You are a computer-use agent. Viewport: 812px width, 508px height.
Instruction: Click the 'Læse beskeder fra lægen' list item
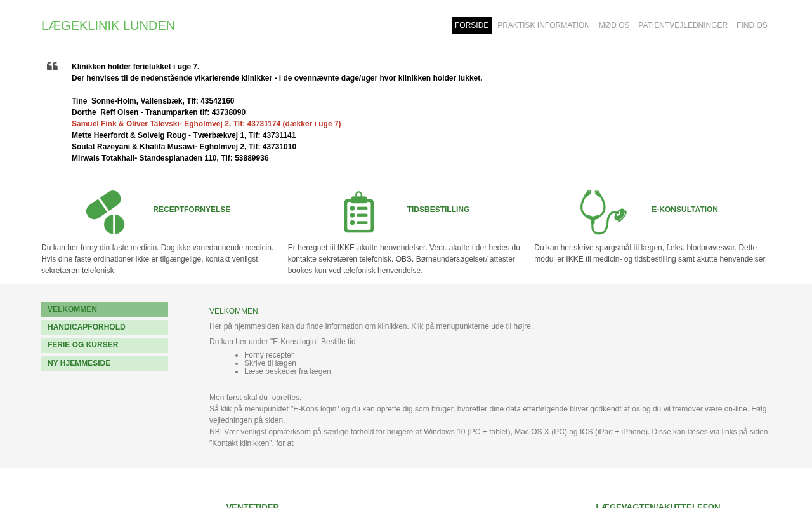pyautogui.click(x=287, y=371)
